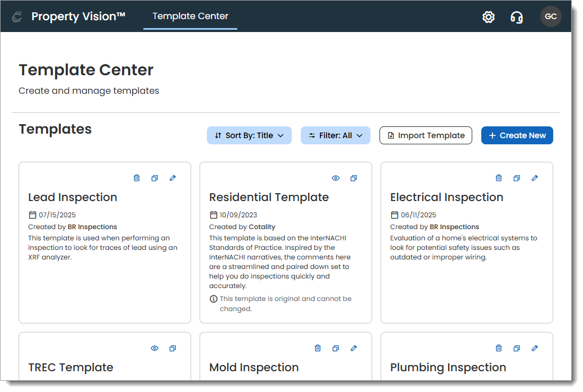The width and height of the screenshot is (583, 392).
Task: Duplicate the Mold Inspection template
Action: pyautogui.click(x=336, y=348)
